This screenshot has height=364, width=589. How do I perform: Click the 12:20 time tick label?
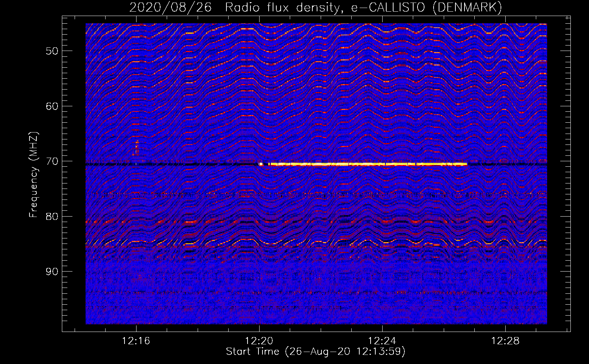[x=259, y=341]
